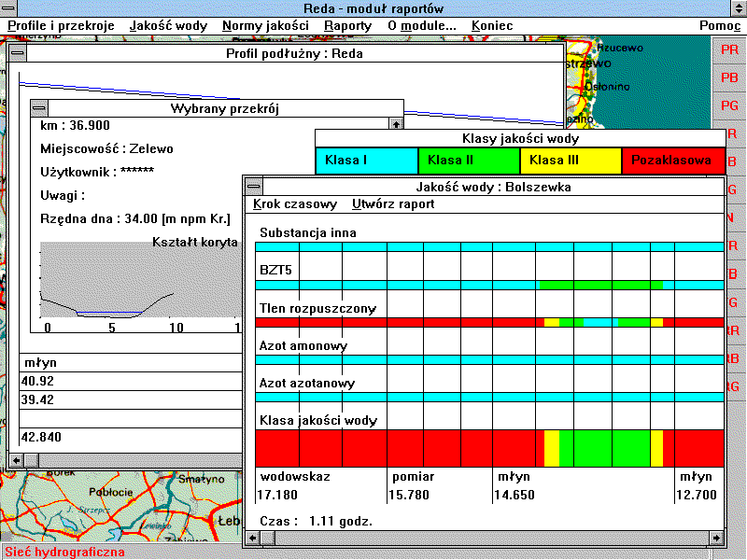The height and width of the screenshot is (560, 747).
Task: Click the 14.650 kilometer value
Action: (514, 496)
